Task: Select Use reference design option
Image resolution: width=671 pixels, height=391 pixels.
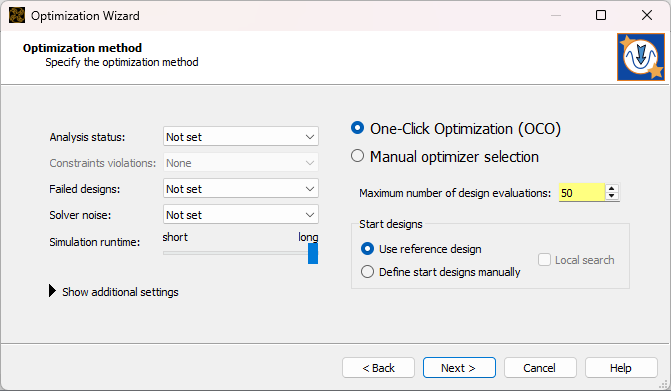Action: 367,249
